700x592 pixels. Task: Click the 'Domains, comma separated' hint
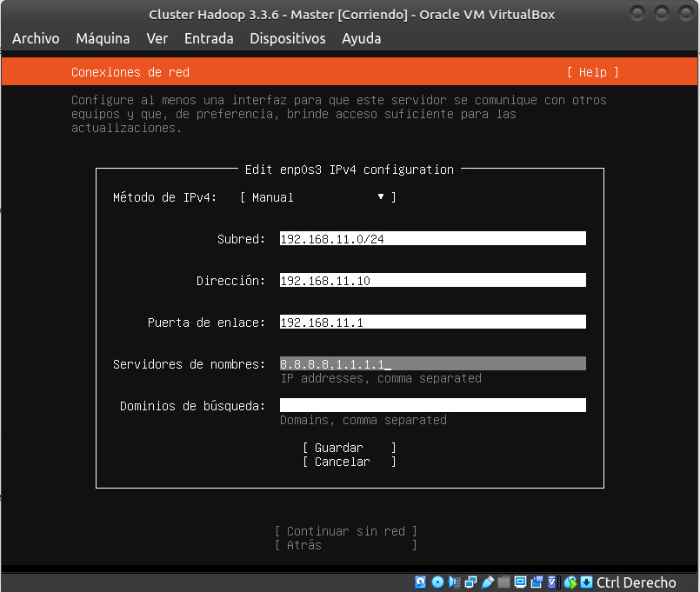pyautogui.click(x=363, y=420)
